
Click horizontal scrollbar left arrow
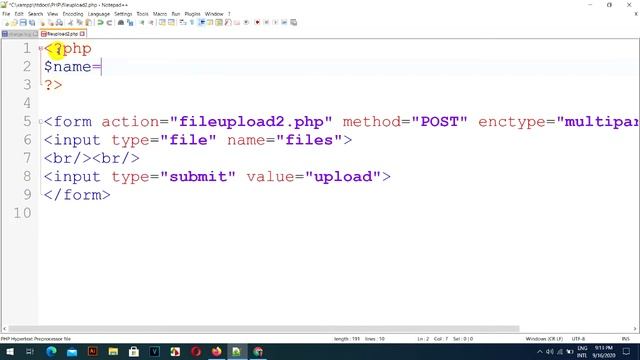point(4,329)
